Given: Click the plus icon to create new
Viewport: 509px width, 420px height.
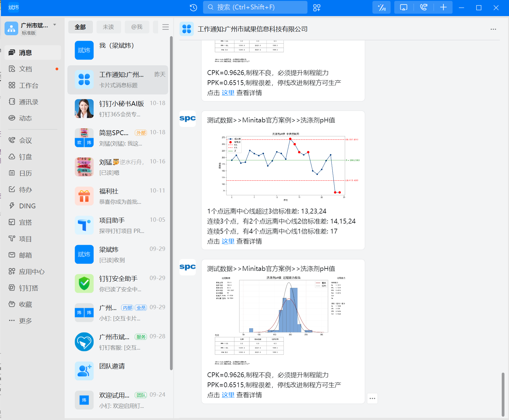Looking at the screenshot, I should point(443,7).
